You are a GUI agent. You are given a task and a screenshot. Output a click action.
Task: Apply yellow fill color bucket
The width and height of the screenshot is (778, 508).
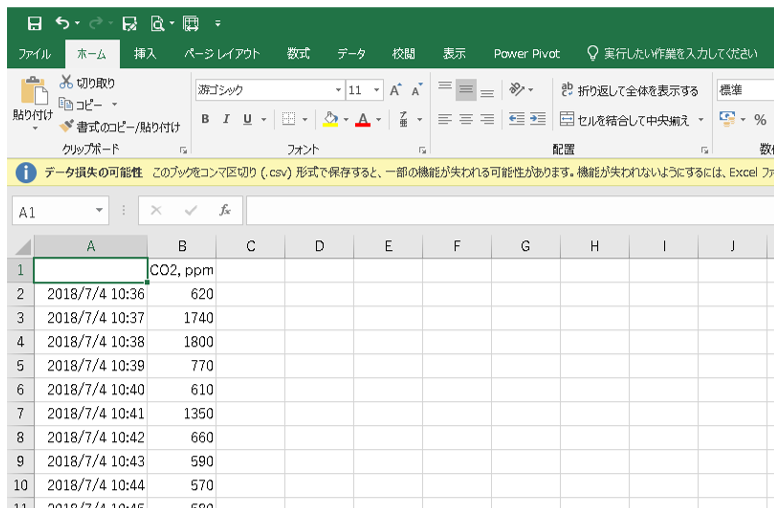click(x=330, y=119)
